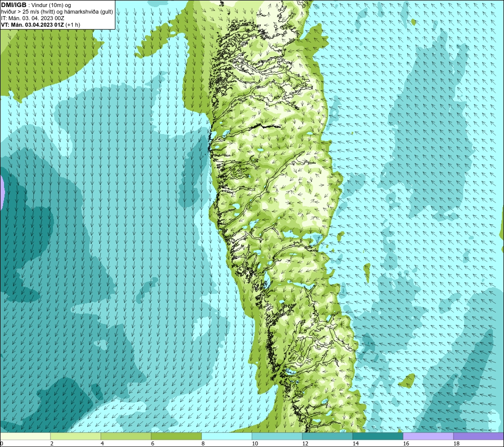The width and height of the screenshot is (504, 447).
Task: Click the light purple 16–18 m/s legend swatch
Action: pyautogui.click(x=428, y=436)
